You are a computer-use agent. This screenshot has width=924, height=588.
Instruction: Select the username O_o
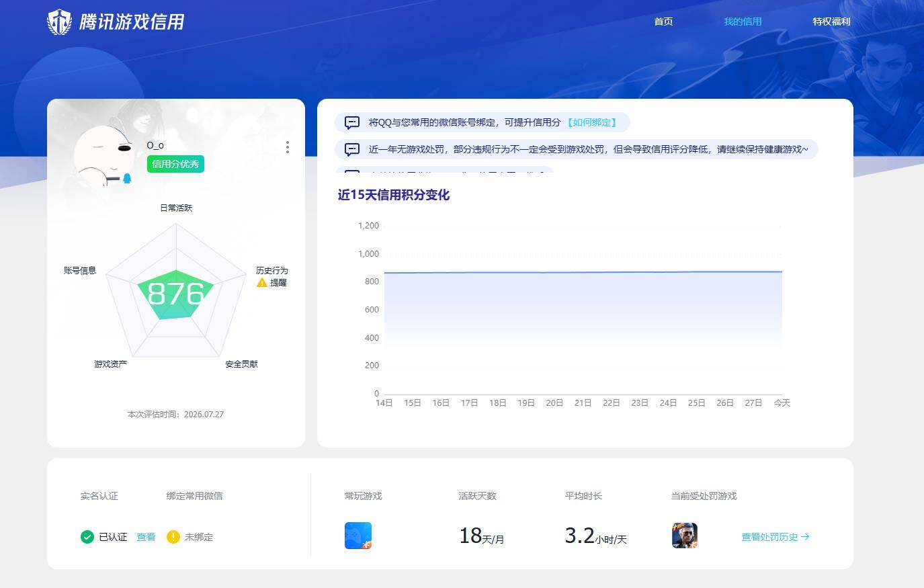[155, 145]
